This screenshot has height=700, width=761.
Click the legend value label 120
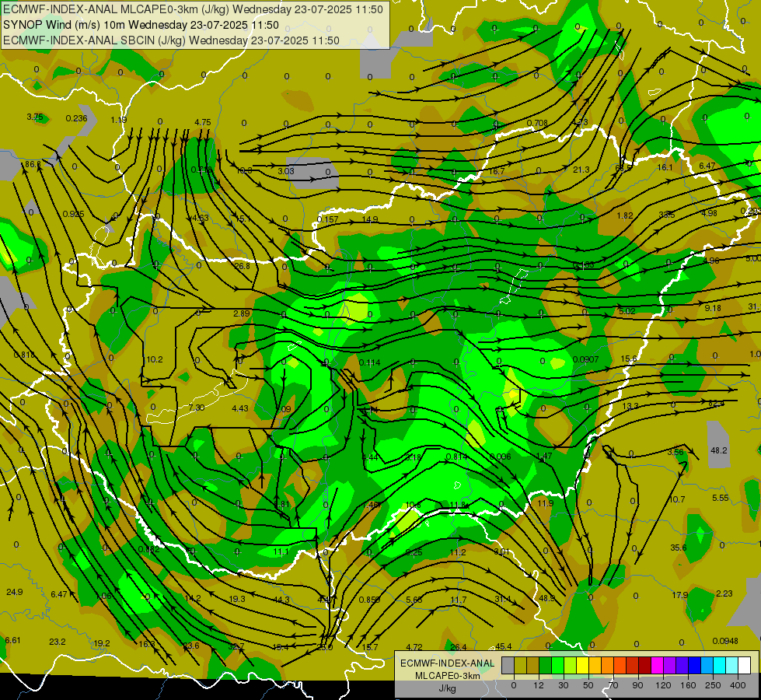pyautogui.click(x=663, y=685)
